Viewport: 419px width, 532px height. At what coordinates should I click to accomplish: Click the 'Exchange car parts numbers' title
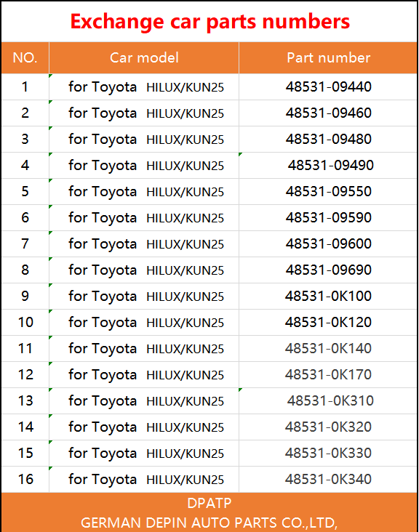point(209,22)
